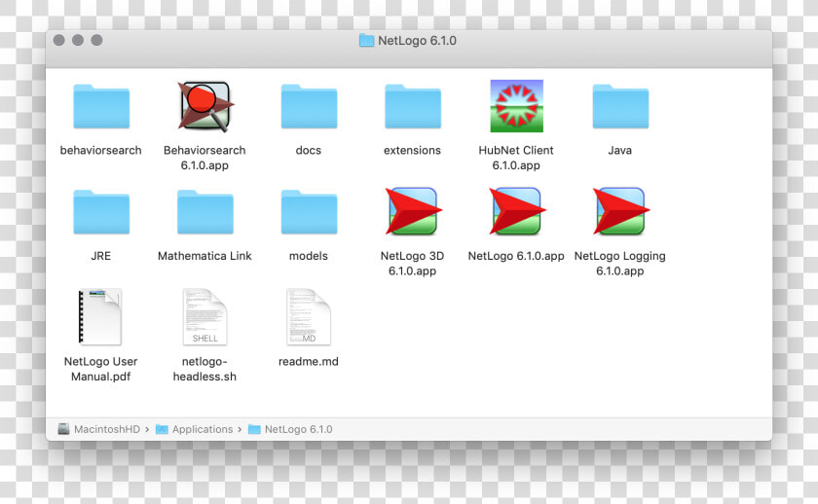
Task: Click MacintoshHD in the path bar
Action: click(x=107, y=429)
